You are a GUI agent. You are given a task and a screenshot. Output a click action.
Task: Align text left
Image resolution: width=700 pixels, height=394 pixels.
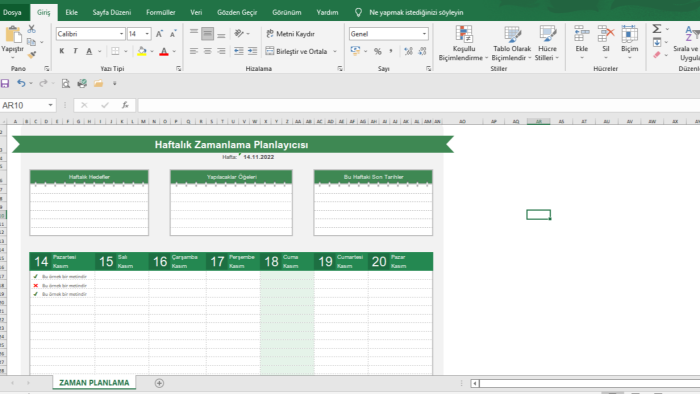tap(194, 51)
